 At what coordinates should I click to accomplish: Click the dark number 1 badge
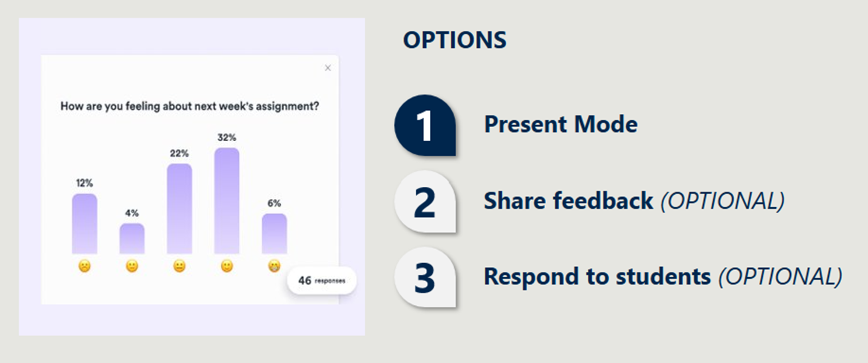click(x=425, y=126)
